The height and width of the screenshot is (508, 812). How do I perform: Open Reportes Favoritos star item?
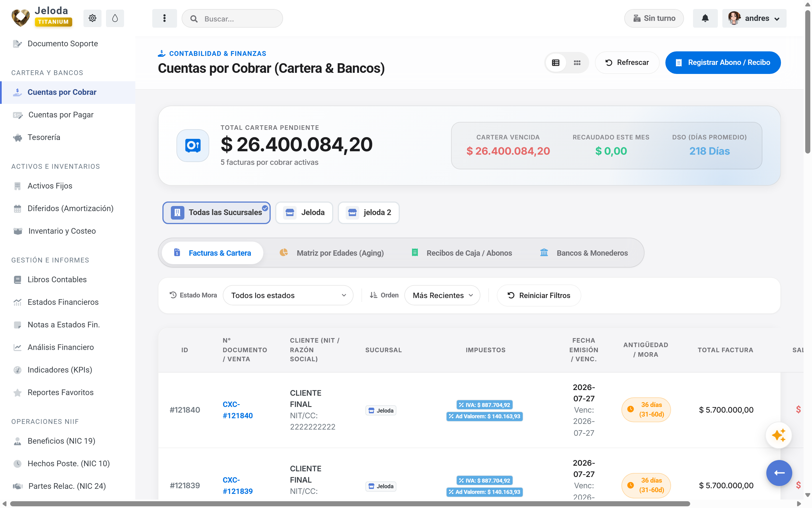click(x=68, y=392)
